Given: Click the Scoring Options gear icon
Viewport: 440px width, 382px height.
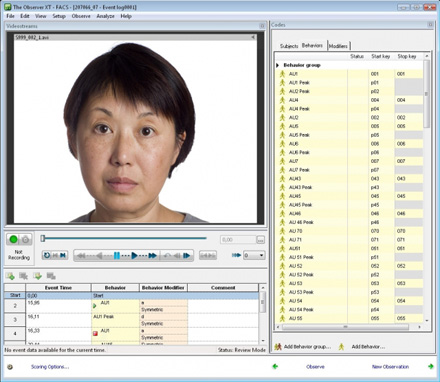Looking at the screenshot, I should coord(10,367).
